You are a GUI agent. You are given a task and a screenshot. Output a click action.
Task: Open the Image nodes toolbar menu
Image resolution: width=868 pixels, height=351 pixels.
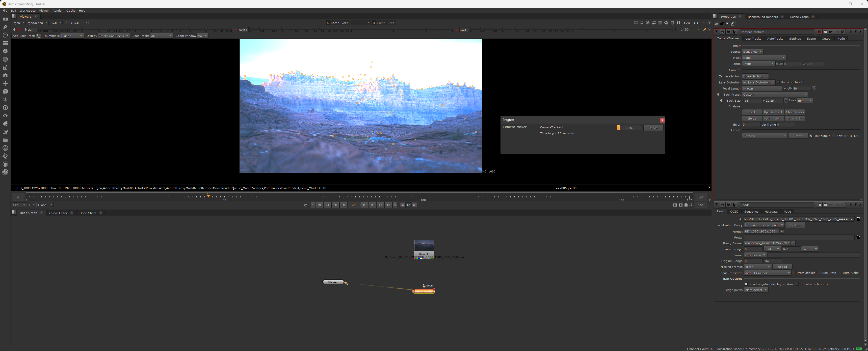tap(5, 19)
